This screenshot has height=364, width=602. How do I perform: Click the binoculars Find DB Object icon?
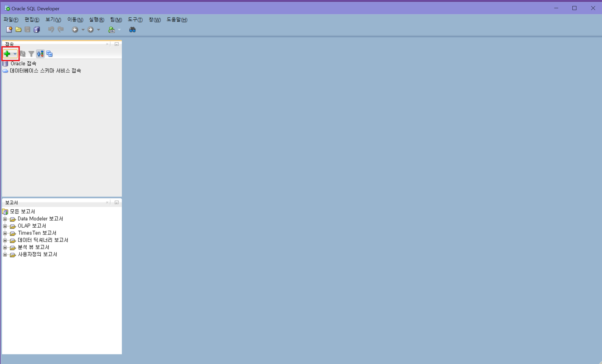click(x=132, y=30)
